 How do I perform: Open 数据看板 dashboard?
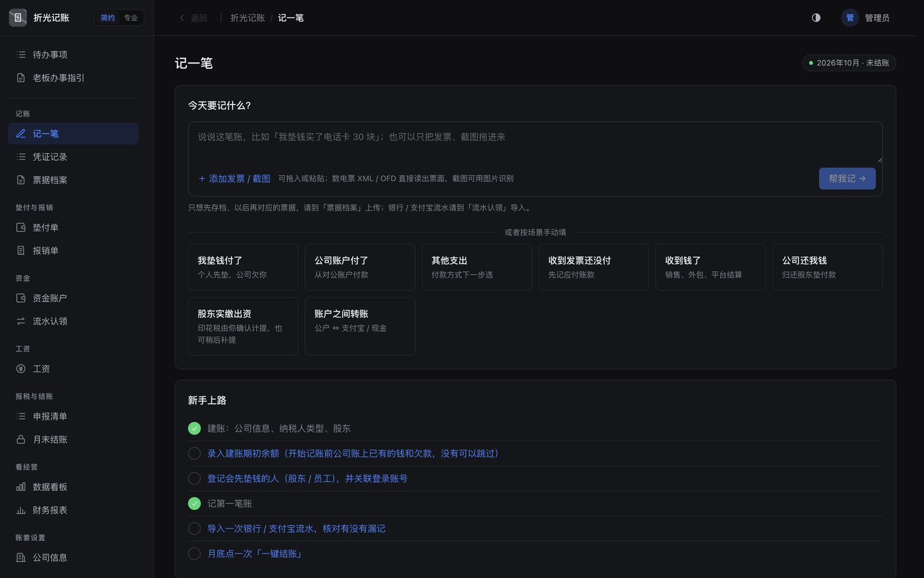[73, 487]
